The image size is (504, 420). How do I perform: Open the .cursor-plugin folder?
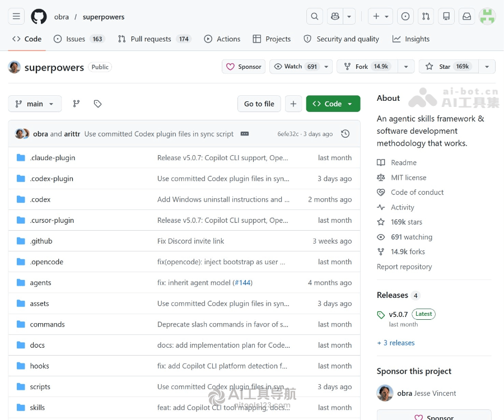(52, 221)
